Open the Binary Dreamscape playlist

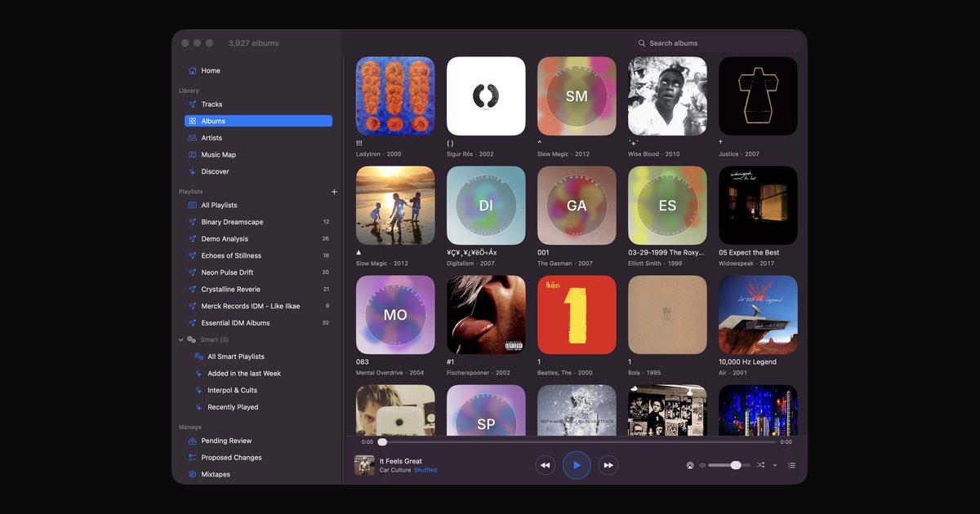coord(258,222)
